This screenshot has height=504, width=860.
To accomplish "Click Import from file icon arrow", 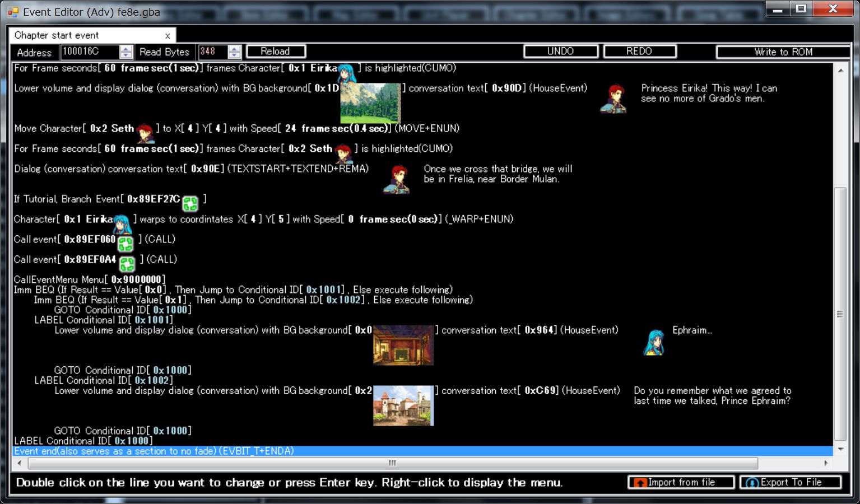I will point(640,483).
